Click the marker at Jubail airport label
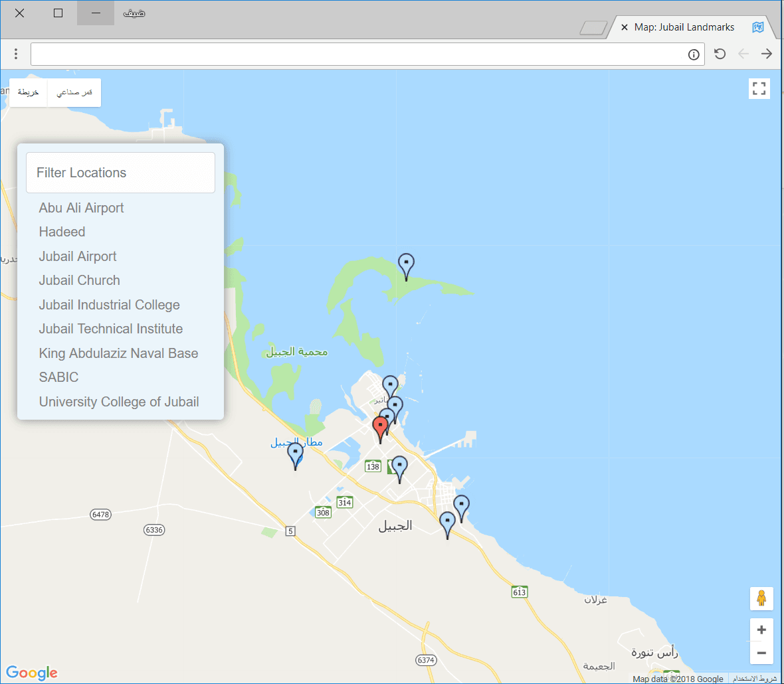784x684 pixels. (x=296, y=456)
